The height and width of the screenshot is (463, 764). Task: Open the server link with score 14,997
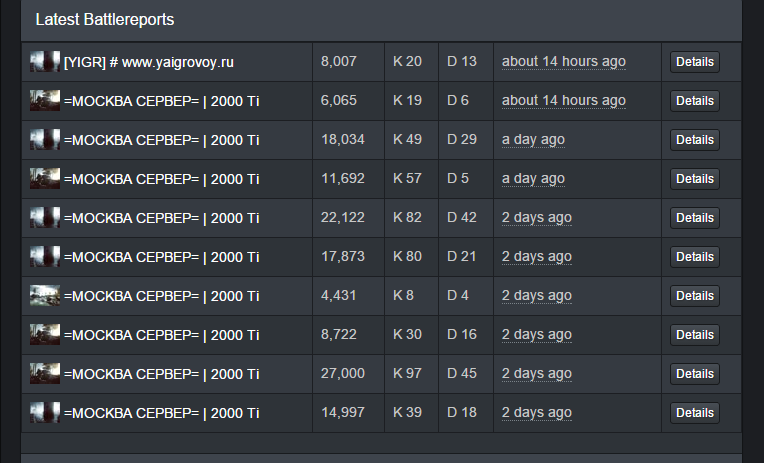click(161, 413)
